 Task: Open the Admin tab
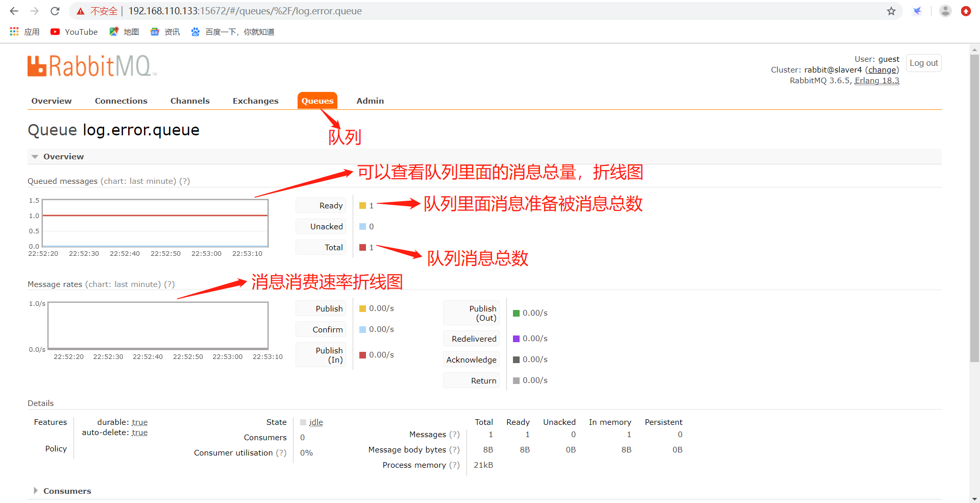(x=370, y=101)
